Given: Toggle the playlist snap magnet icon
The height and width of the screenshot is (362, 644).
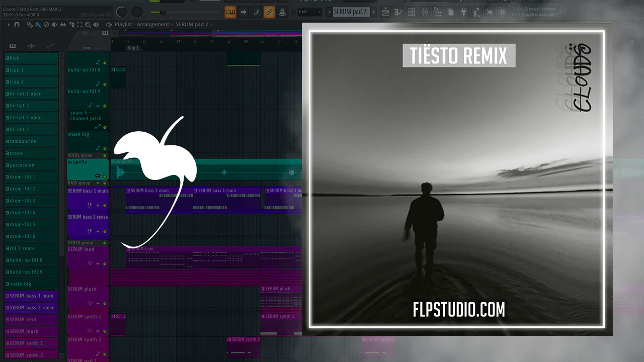Looking at the screenshot, I should tap(17, 24).
